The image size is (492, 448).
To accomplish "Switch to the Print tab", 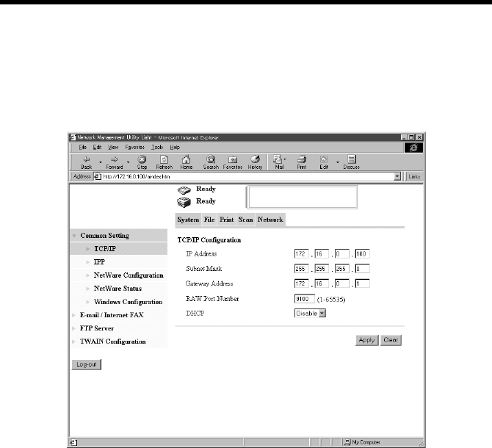I will pos(227,220).
